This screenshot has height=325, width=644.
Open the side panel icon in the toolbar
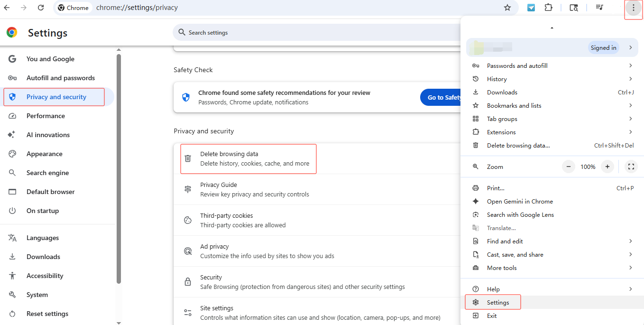[573, 8]
